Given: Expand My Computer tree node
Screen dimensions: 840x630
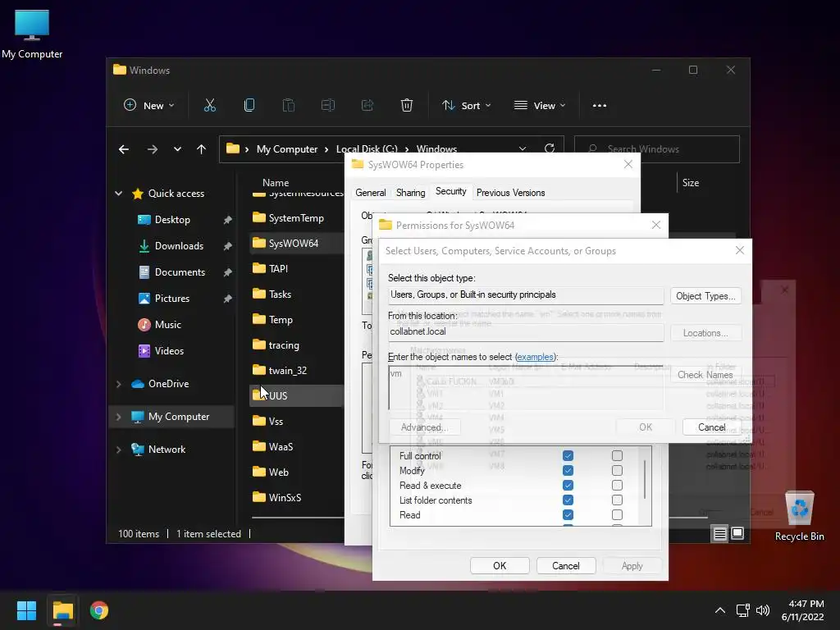Looking at the screenshot, I should pos(118,417).
